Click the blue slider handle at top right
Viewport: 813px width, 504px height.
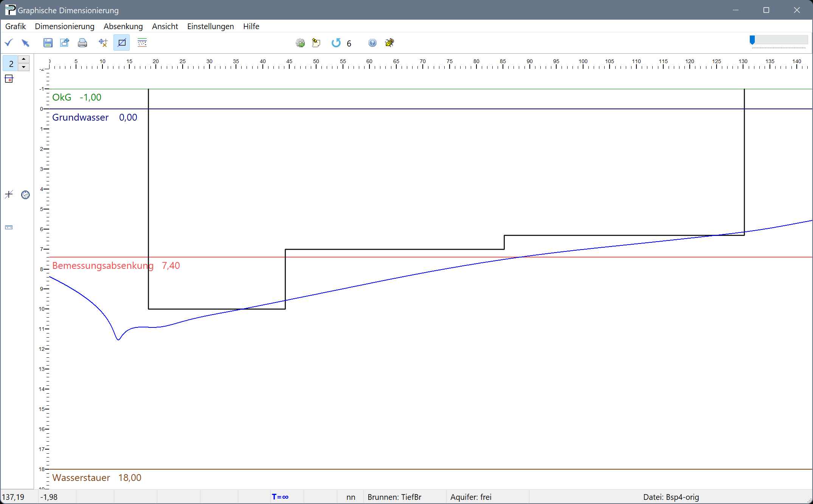752,40
